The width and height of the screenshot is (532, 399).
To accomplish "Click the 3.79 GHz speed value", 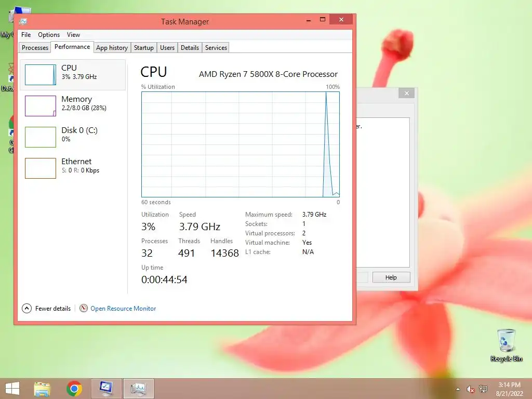I will [199, 227].
